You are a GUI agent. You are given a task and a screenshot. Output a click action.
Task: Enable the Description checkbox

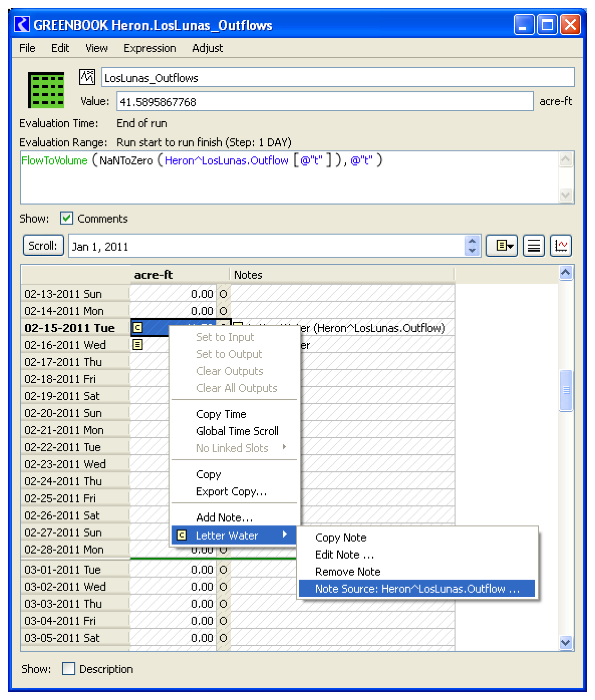point(68,668)
